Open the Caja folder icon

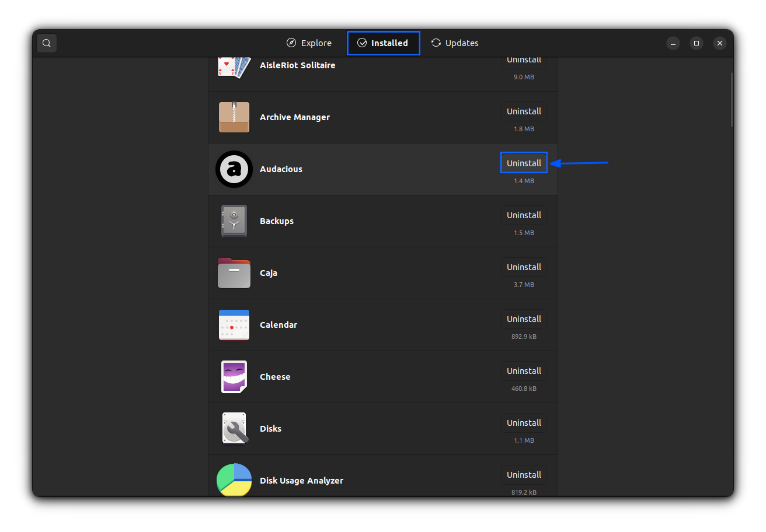pyautogui.click(x=234, y=272)
